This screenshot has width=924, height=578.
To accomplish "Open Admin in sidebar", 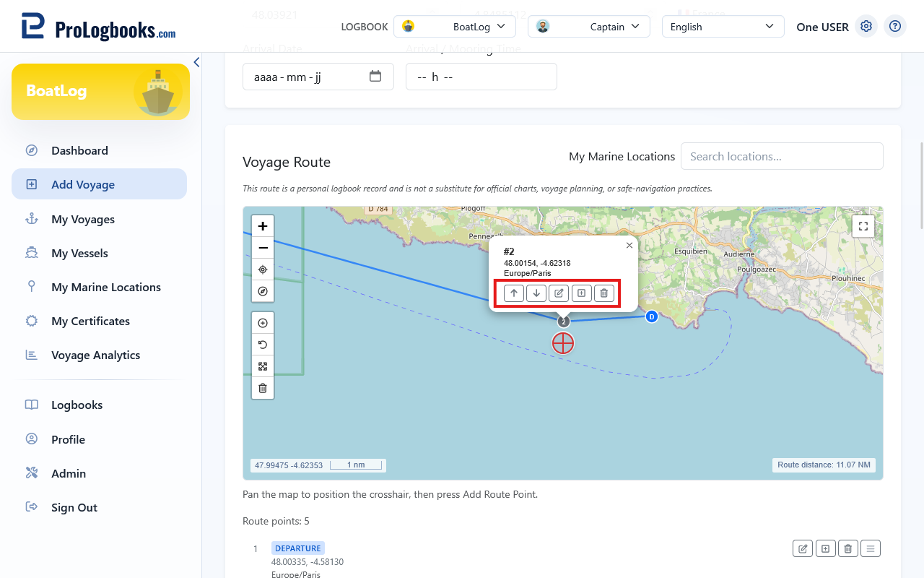I will [x=99, y=473].
